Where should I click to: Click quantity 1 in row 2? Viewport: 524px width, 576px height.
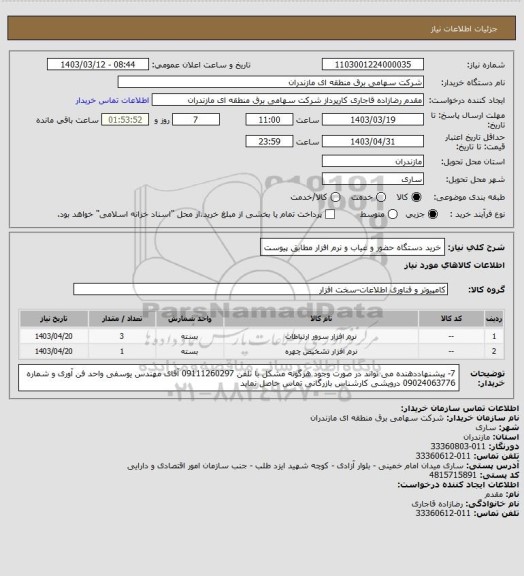point(122,352)
